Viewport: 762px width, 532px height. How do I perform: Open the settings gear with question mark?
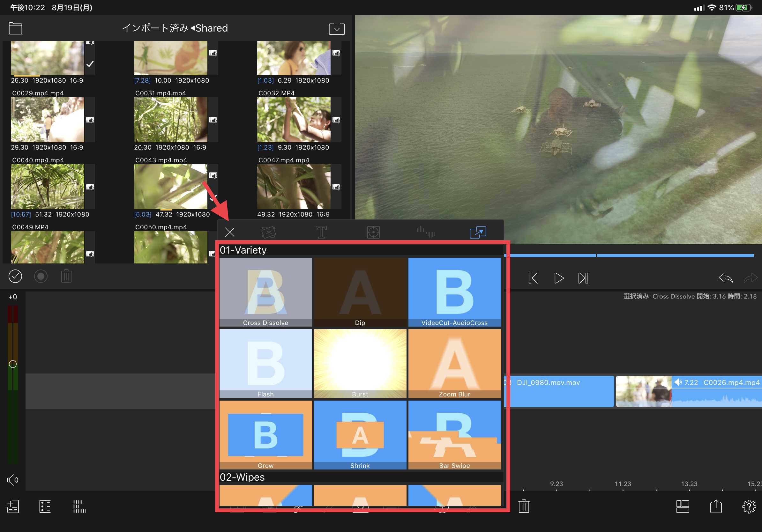click(749, 506)
